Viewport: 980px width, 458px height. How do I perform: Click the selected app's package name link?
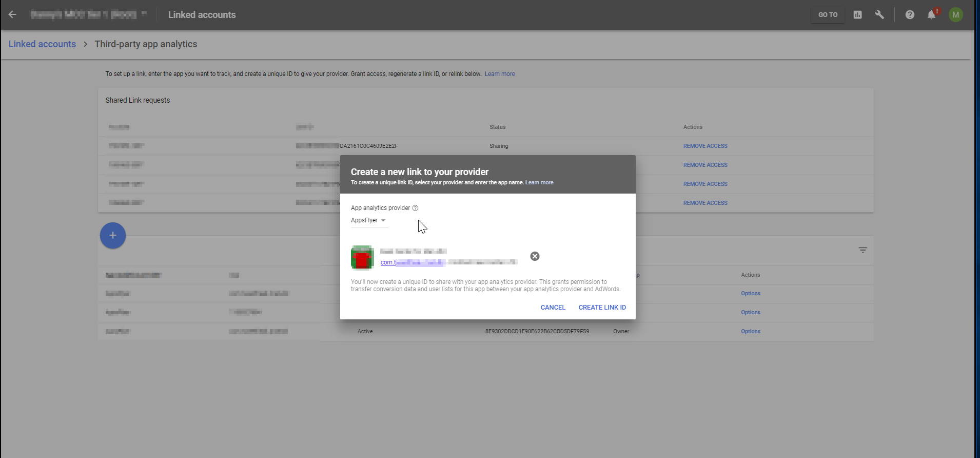[x=449, y=262]
